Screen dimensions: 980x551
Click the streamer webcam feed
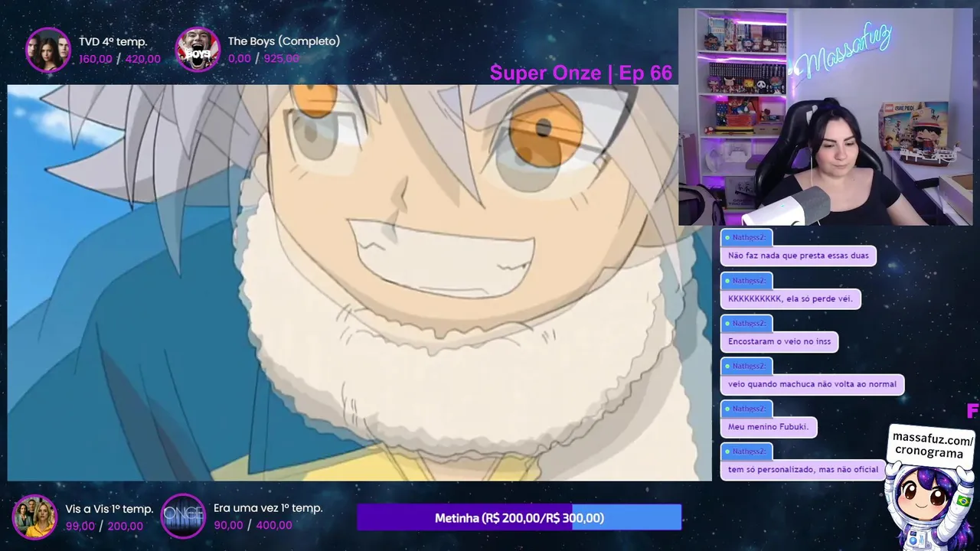pos(825,117)
